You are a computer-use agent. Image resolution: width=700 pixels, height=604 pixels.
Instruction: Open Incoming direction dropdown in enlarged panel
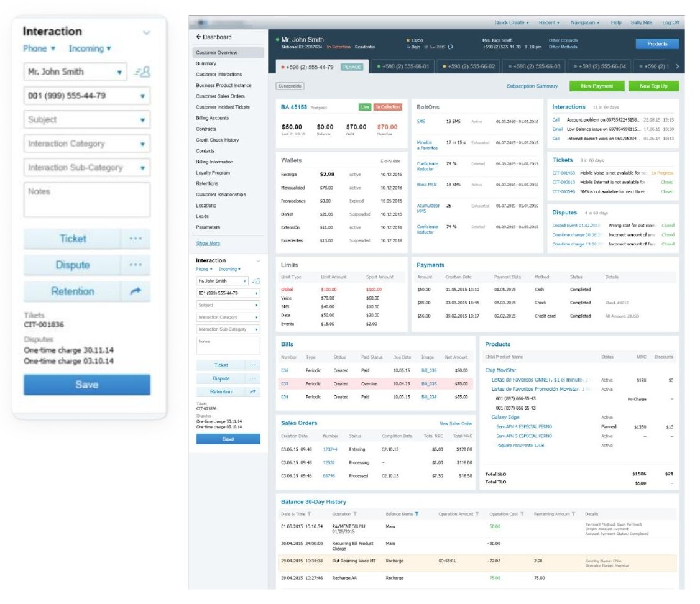(x=90, y=48)
